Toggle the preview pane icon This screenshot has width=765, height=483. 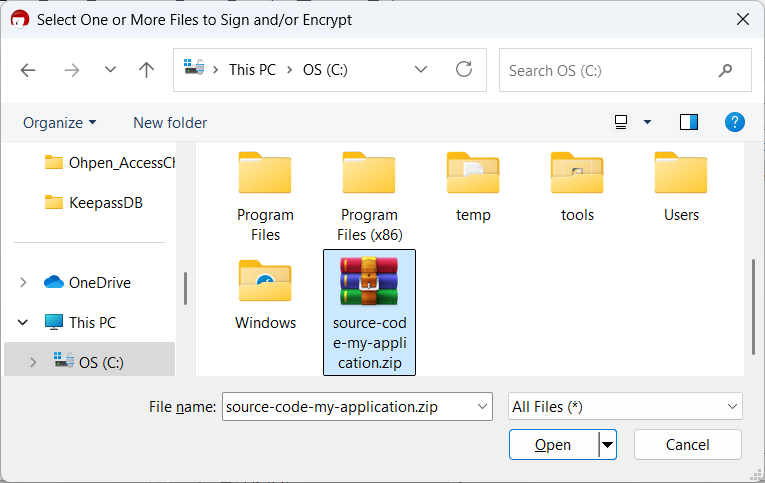(x=688, y=122)
